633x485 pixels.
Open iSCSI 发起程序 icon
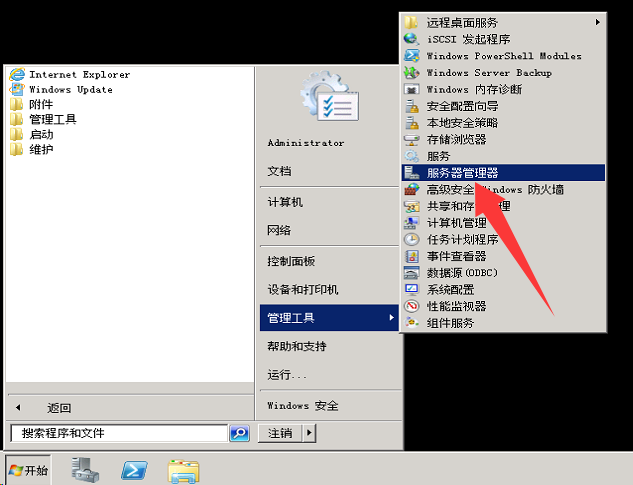[411, 39]
